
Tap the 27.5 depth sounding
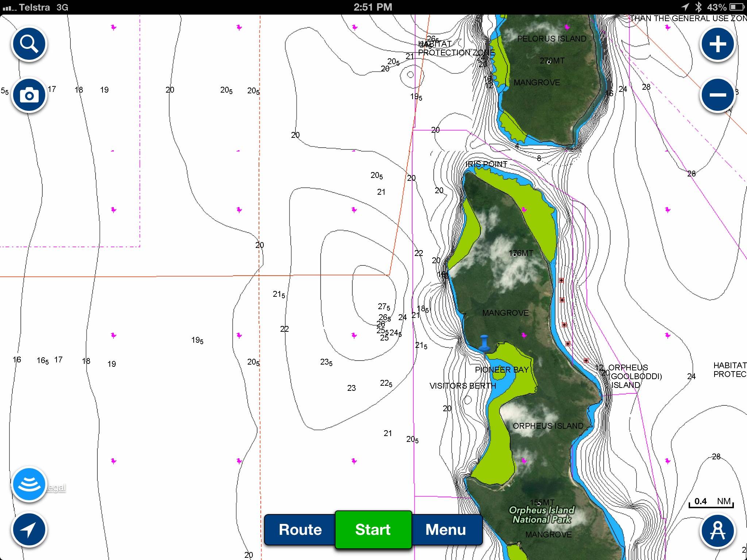(x=384, y=307)
